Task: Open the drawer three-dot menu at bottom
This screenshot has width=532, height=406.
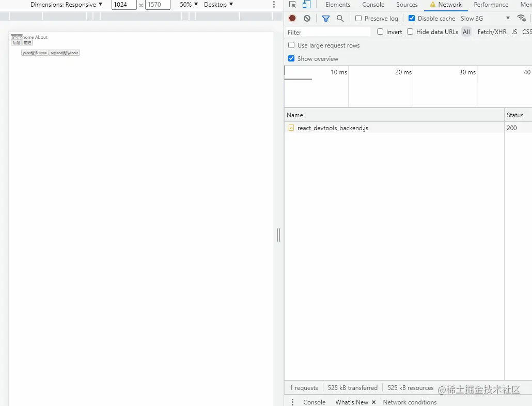Action: pos(292,402)
